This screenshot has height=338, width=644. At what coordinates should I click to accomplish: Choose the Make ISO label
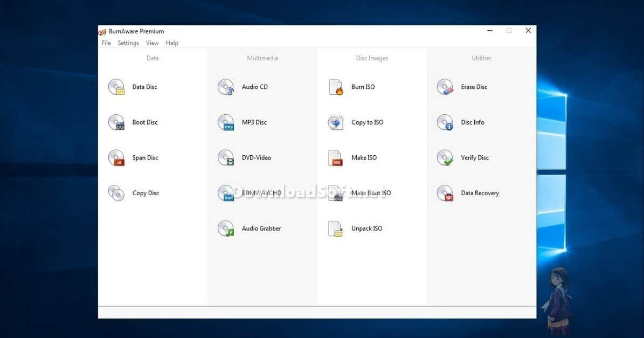click(x=364, y=158)
